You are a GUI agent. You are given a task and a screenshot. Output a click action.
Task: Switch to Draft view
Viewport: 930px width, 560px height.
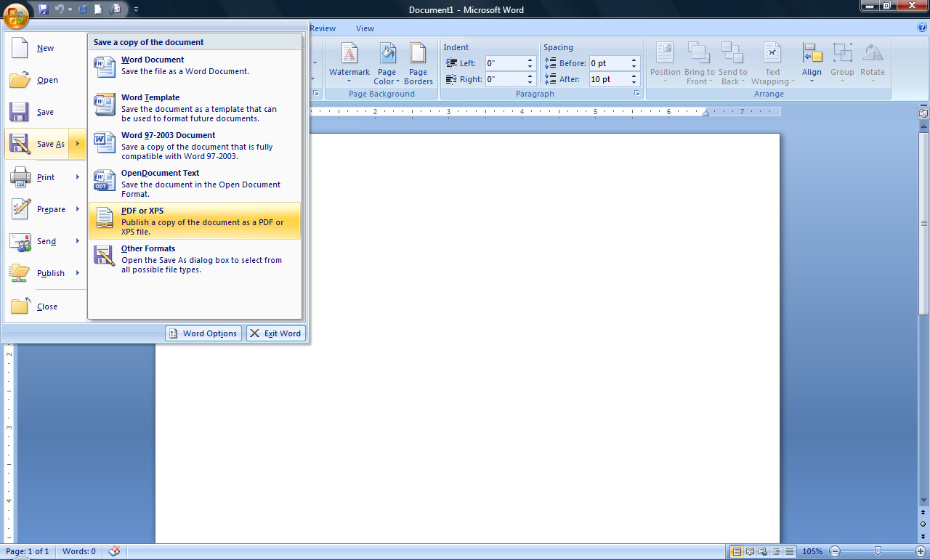[789, 551]
